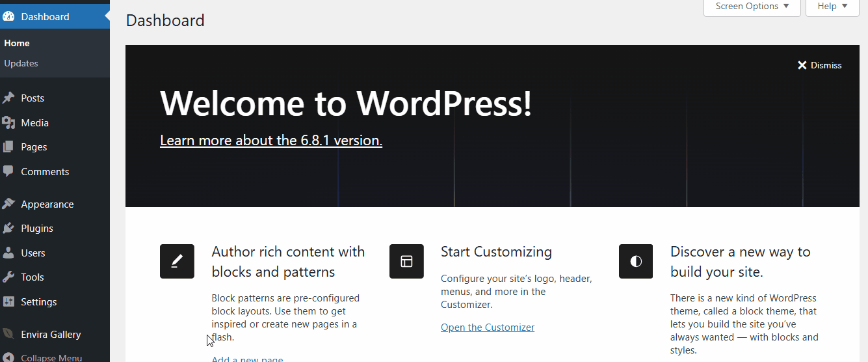The width and height of the screenshot is (868, 362).
Task: Open Updates submenu under Dashboard
Action: tap(21, 63)
